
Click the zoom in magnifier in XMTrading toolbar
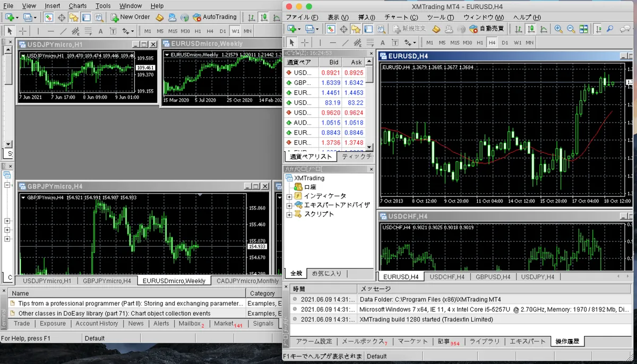pyautogui.click(x=558, y=29)
